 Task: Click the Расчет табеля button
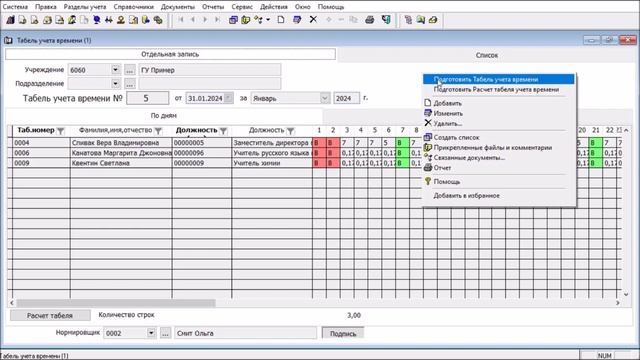pos(50,315)
